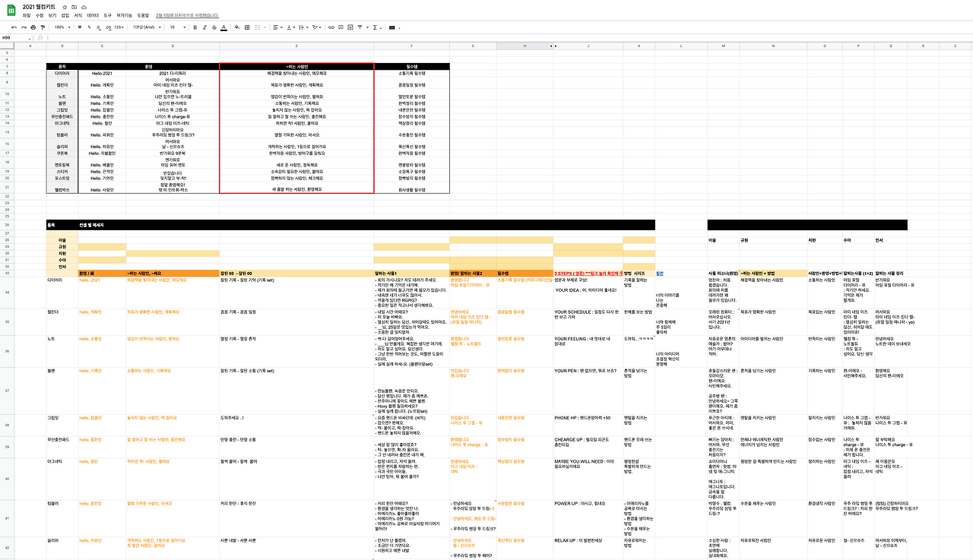Open the 수정 menu
The height and width of the screenshot is (560, 973).
coord(40,15)
